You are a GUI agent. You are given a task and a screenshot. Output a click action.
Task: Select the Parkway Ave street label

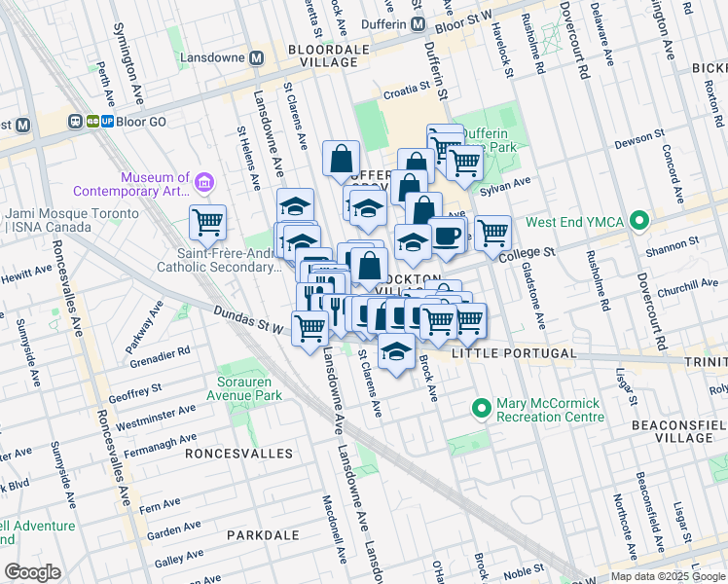[144, 327]
